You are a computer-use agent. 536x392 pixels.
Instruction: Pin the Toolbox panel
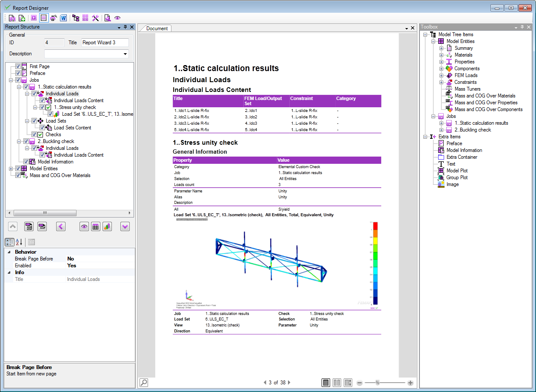click(522, 27)
